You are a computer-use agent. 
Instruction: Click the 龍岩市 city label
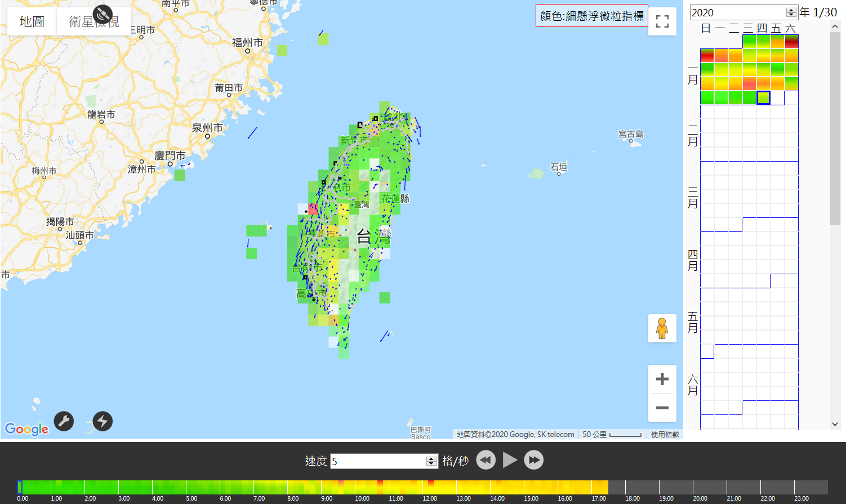point(101,114)
